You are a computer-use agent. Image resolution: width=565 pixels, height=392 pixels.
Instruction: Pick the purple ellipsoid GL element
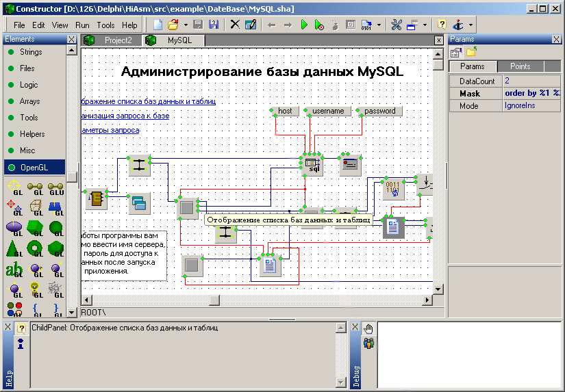coord(14,228)
